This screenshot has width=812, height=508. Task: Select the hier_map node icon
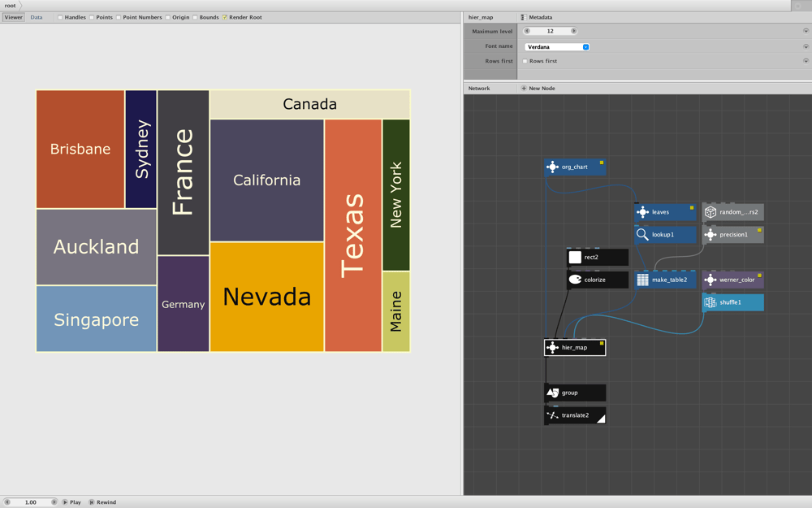coord(552,347)
